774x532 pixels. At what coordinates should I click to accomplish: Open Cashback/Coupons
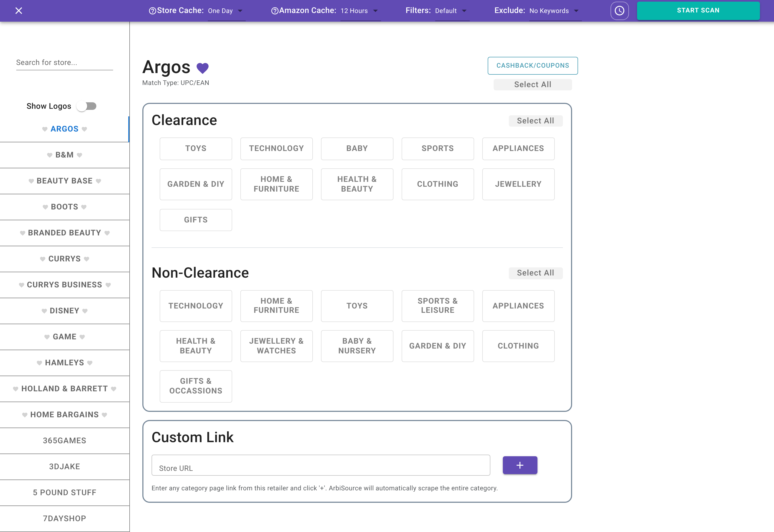tap(533, 66)
